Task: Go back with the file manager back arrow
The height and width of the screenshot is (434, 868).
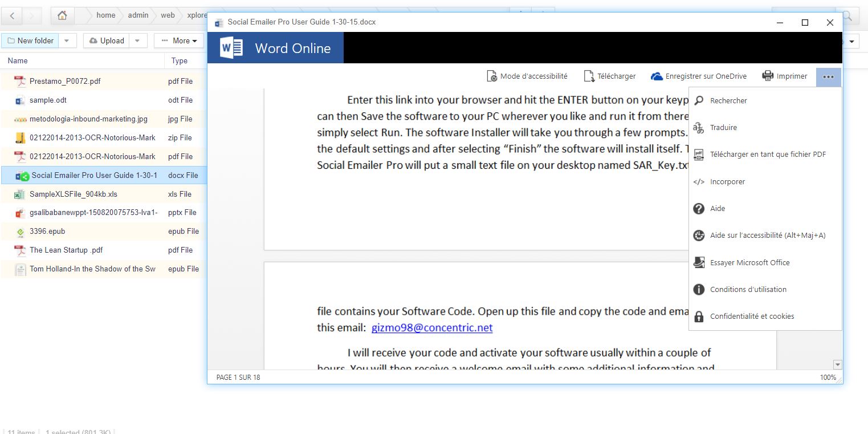Action: point(13,15)
